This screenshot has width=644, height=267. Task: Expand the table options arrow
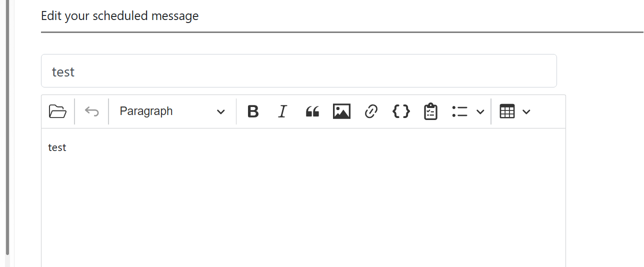coord(526,111)
